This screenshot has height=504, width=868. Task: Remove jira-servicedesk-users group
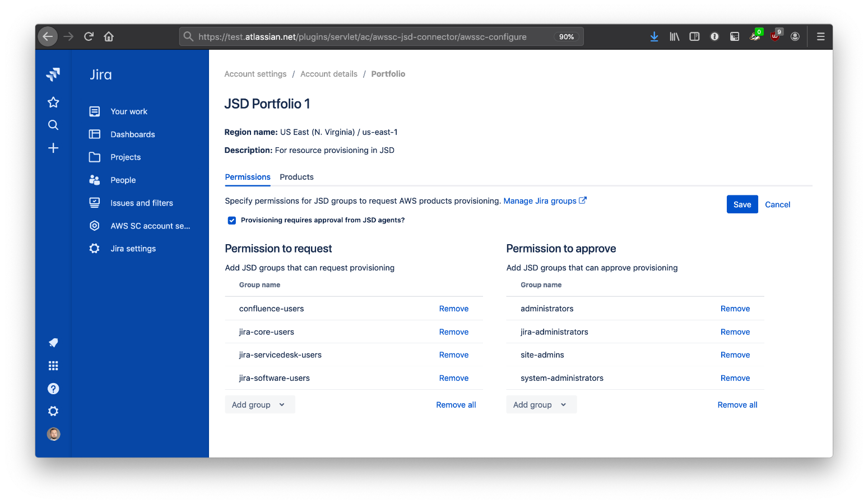tap(454, 355)
